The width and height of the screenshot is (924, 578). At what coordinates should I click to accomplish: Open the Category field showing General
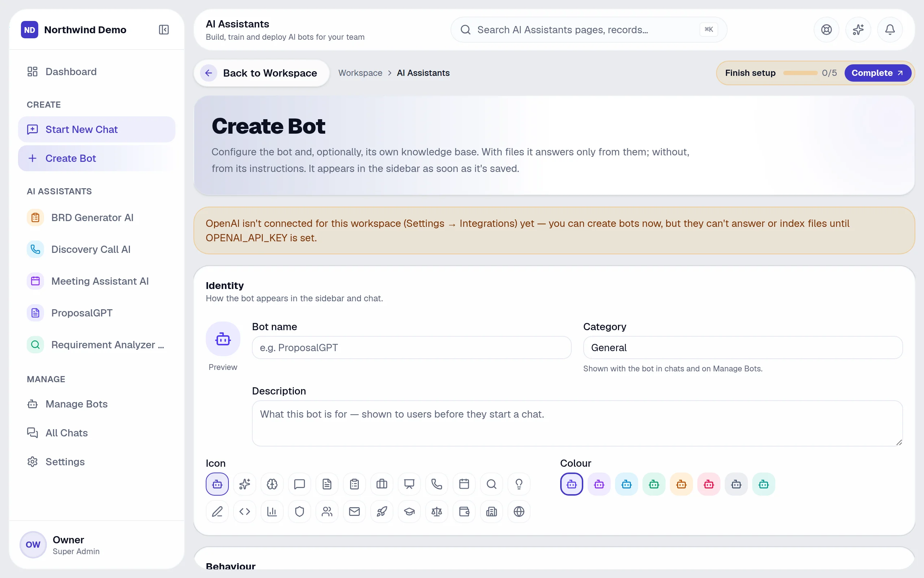click(743, 348)
